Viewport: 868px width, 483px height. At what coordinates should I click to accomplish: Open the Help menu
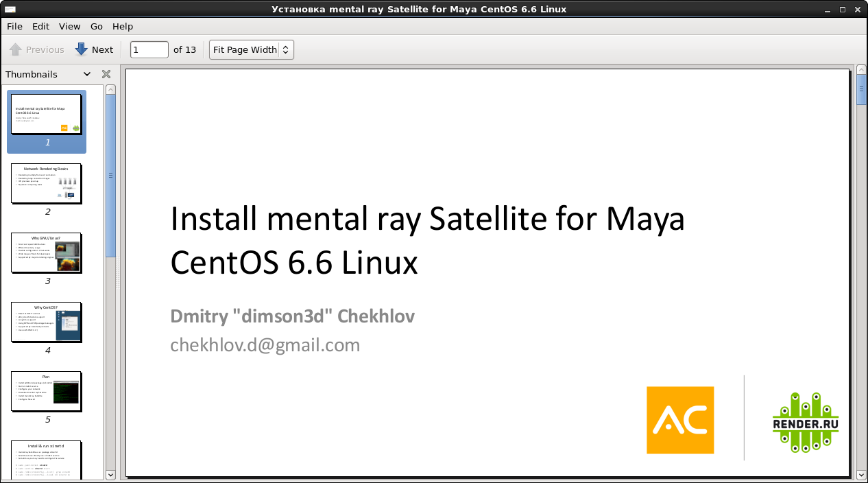coord(123,26)
